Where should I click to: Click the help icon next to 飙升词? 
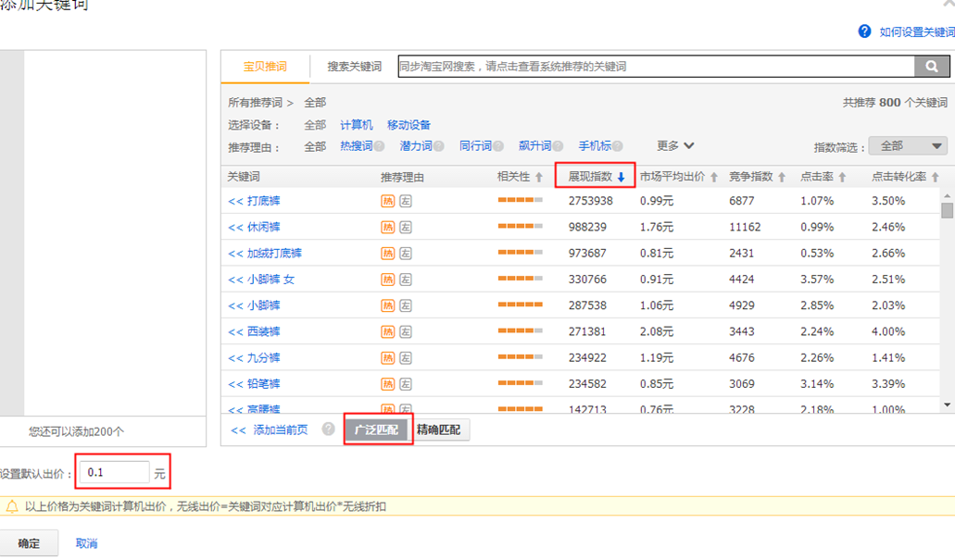(x=558, y=146)
